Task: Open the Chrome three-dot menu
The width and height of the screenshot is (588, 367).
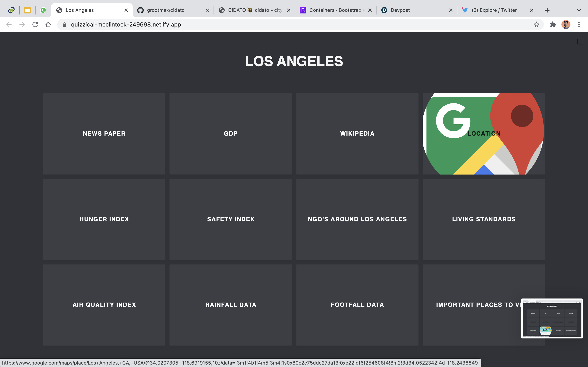Action: pos(579,24)
